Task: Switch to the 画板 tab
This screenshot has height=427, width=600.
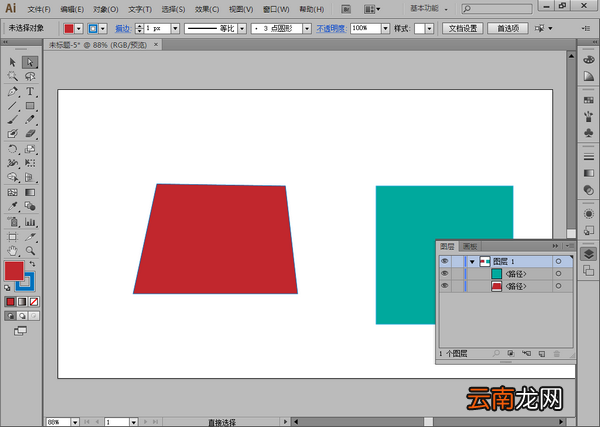Action: click(x=470, y=246)
